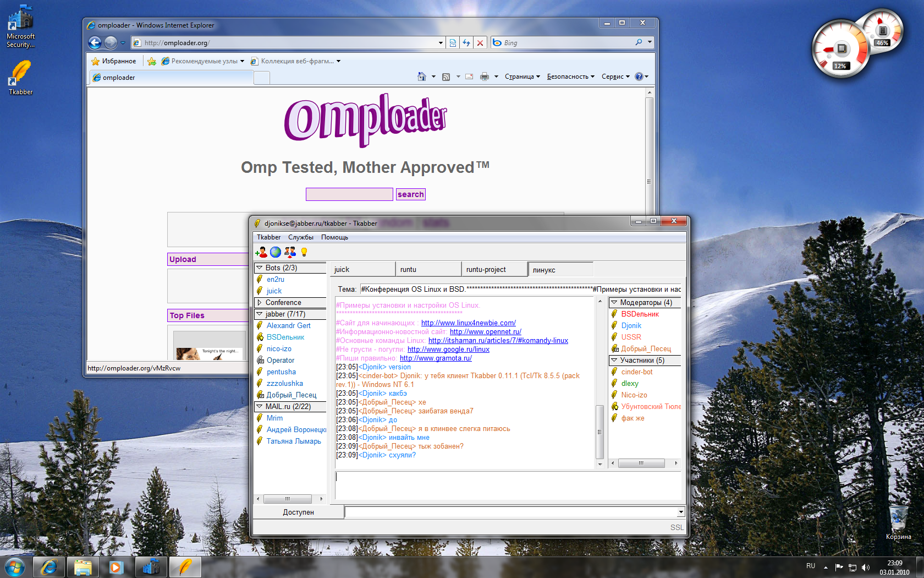
Task: Open the Доступен status dropdown arrow
Action: [x=681, y=512]
